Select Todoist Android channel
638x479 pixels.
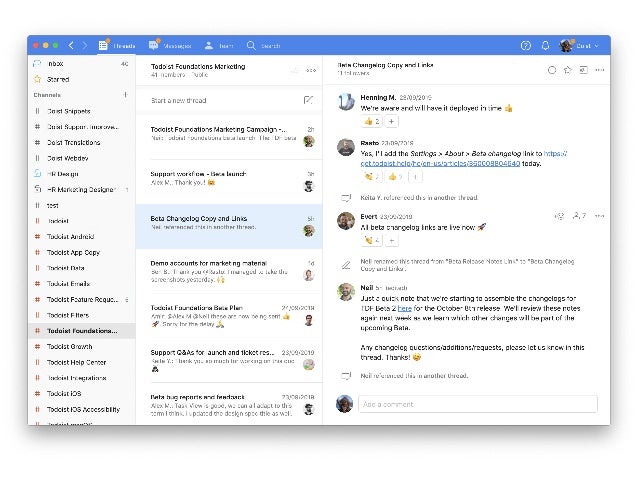tap(81, 236)
